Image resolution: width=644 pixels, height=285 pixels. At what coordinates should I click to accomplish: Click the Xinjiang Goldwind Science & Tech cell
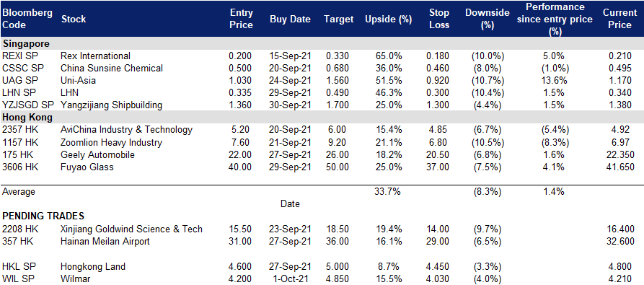131,229
